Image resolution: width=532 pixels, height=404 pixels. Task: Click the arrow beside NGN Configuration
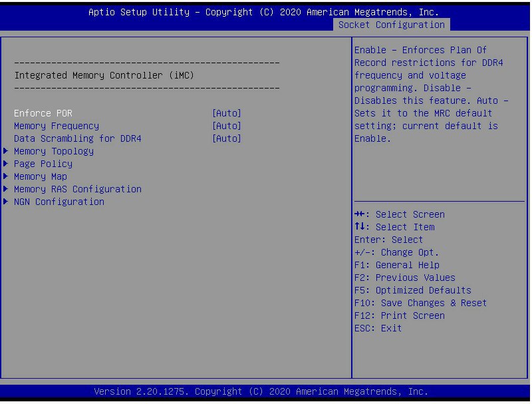[x=6, y=201]
